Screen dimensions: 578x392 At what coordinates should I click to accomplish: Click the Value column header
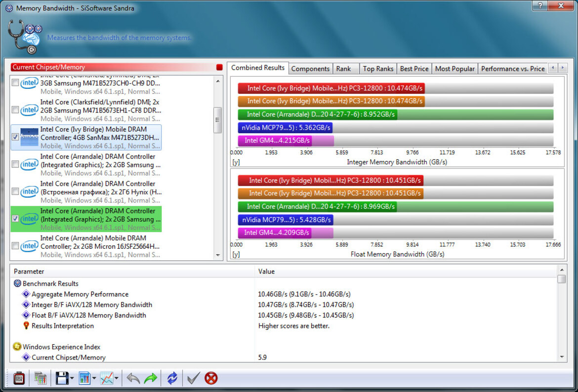[406, 272]
